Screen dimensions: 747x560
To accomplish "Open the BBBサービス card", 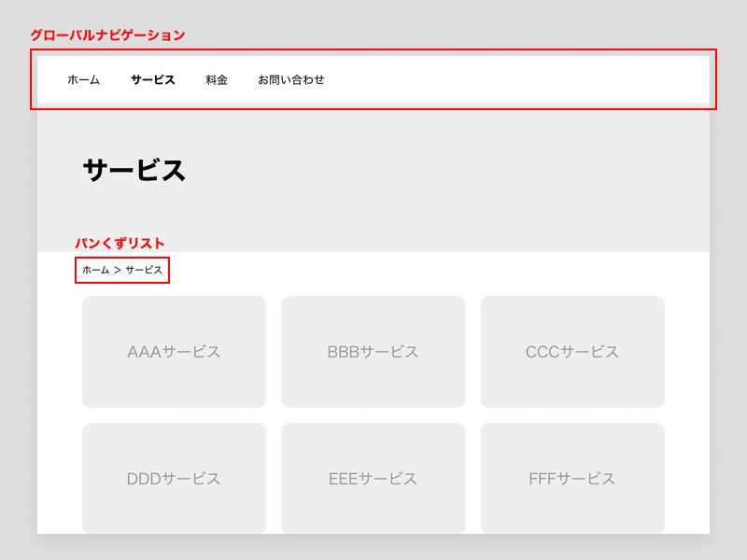I will pyautogui.click(x=373, y=352).
